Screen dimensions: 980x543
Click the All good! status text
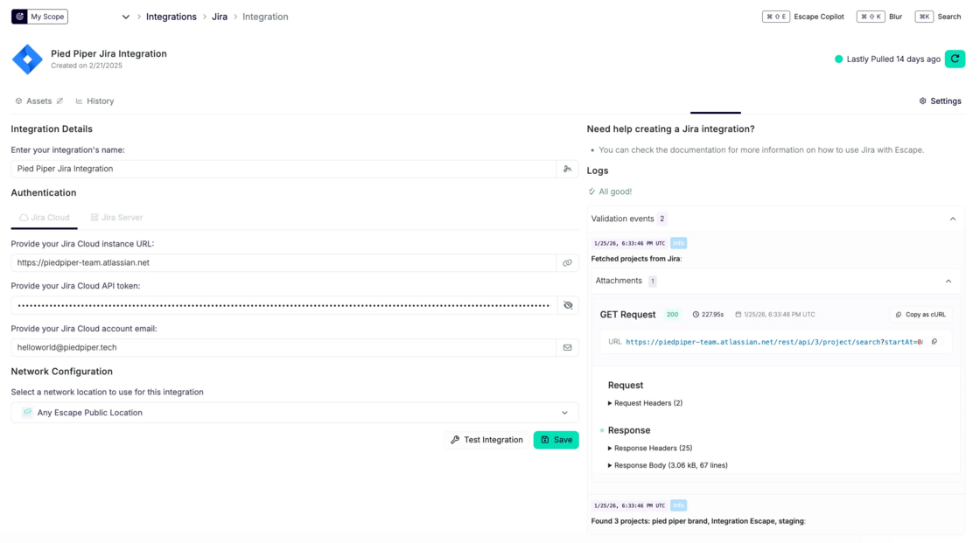pos(615,191)
